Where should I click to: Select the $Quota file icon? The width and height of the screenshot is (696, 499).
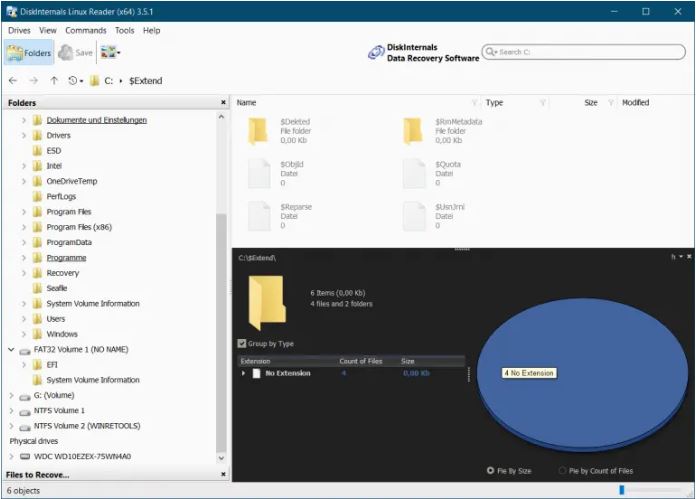click(414, 173)
